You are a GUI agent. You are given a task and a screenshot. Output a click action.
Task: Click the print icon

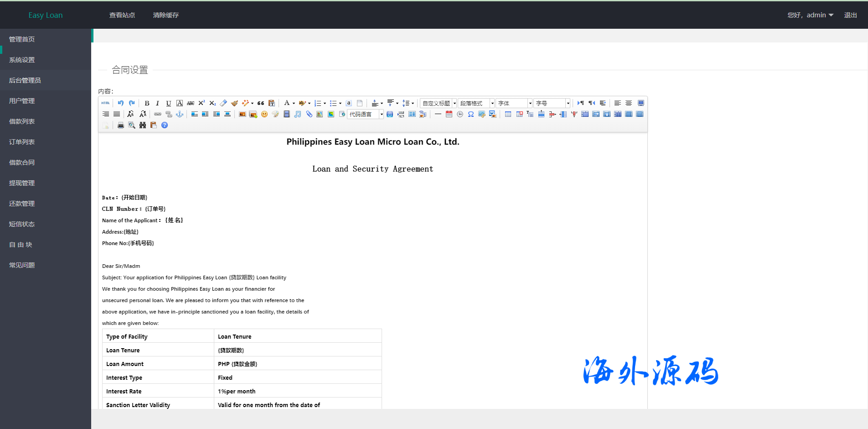point(121,125)
